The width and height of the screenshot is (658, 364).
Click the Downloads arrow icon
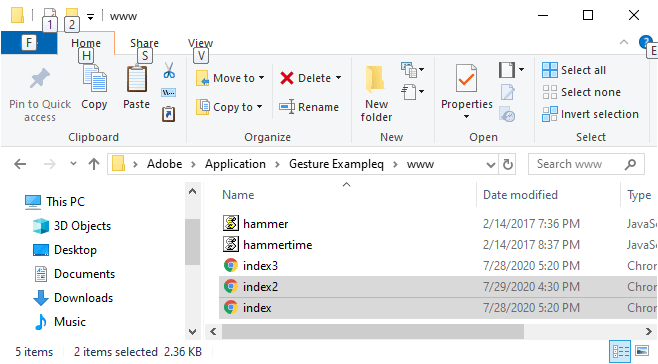[41, 298]
